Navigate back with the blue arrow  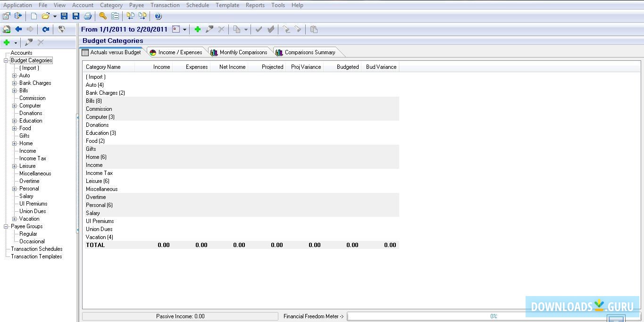pos(19,29)
